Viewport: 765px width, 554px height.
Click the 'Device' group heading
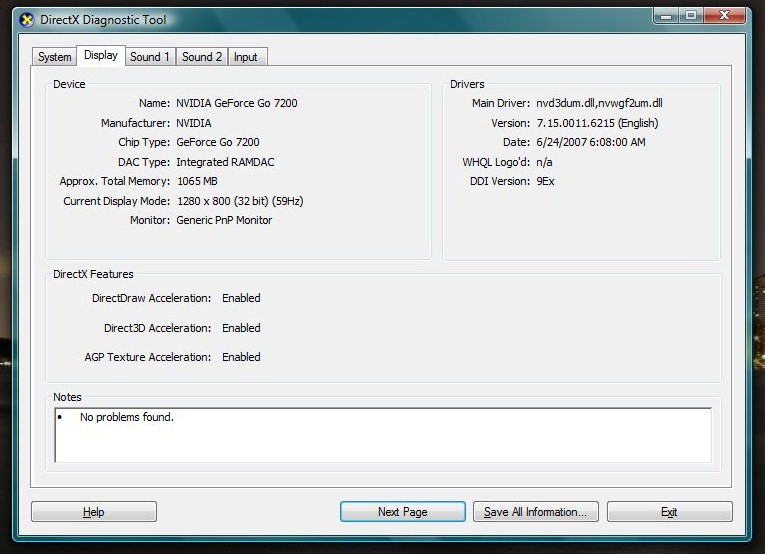pos(69,84)
